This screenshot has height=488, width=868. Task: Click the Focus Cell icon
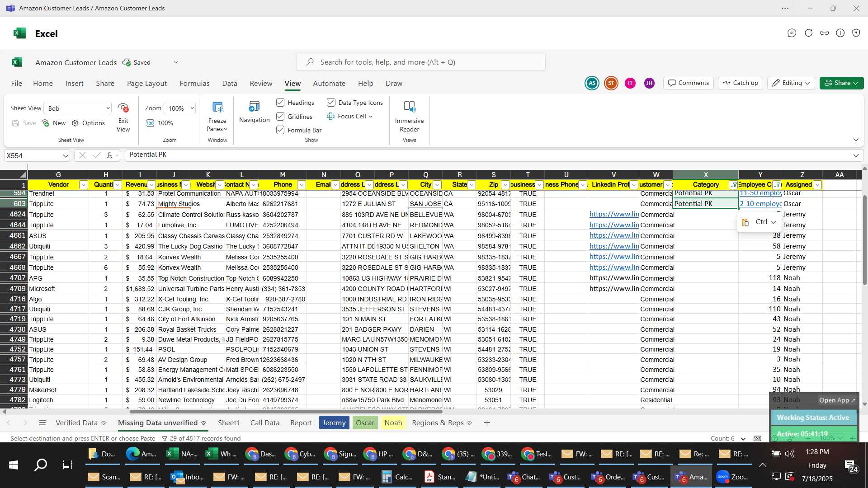pos(330,116)
